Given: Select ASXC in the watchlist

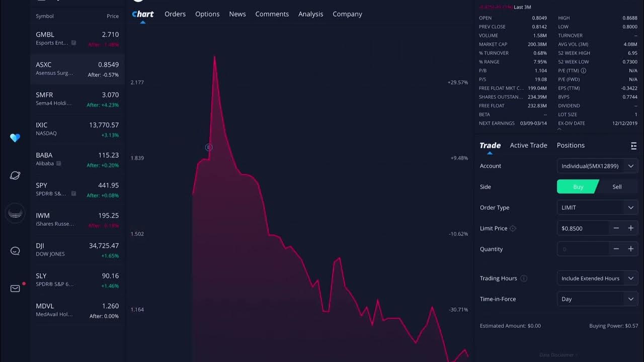Looking at the screenshot, I should (77, 69).
